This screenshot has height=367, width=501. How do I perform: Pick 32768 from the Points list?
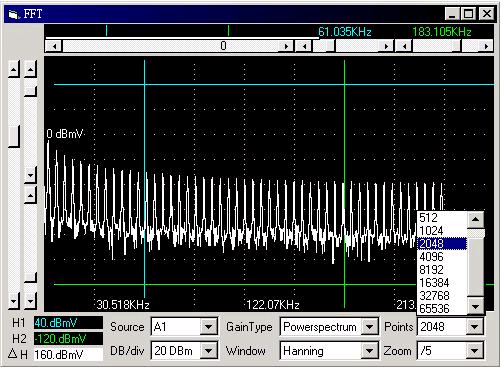442,296
